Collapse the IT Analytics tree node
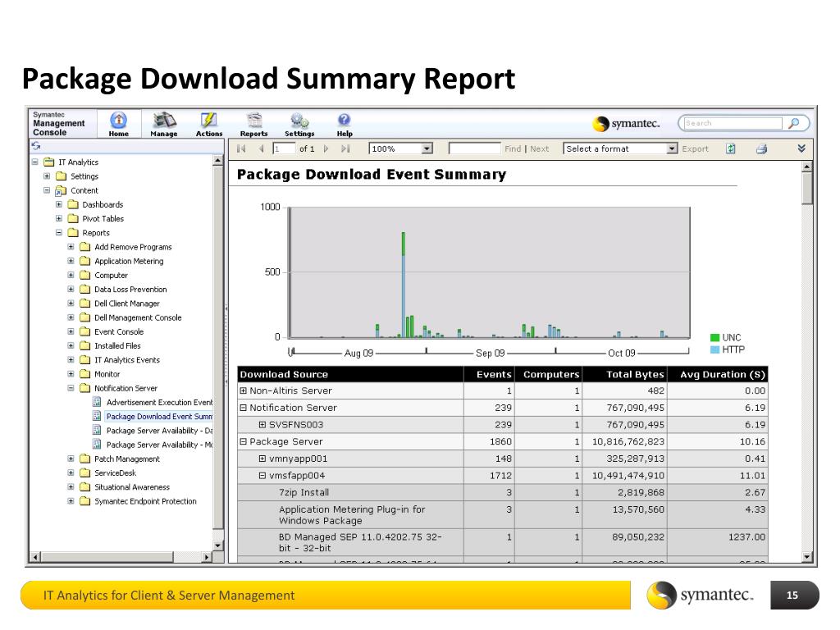 (x=34, y=162)
